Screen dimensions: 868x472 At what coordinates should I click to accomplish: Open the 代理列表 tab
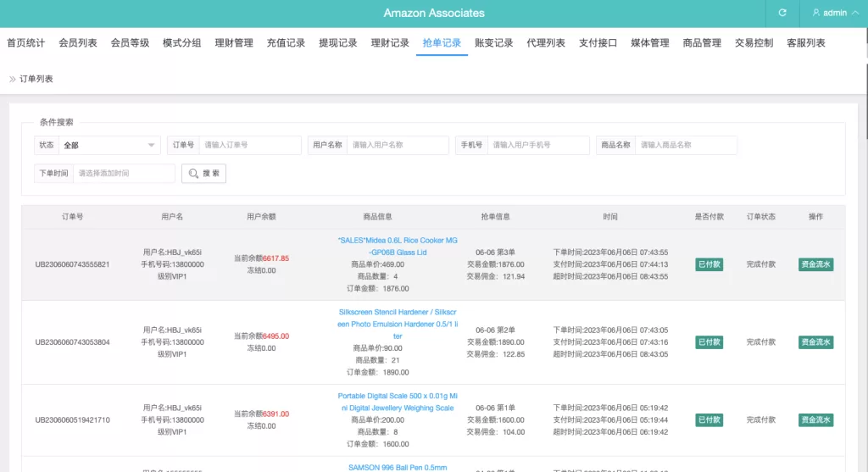coord(546,42)
